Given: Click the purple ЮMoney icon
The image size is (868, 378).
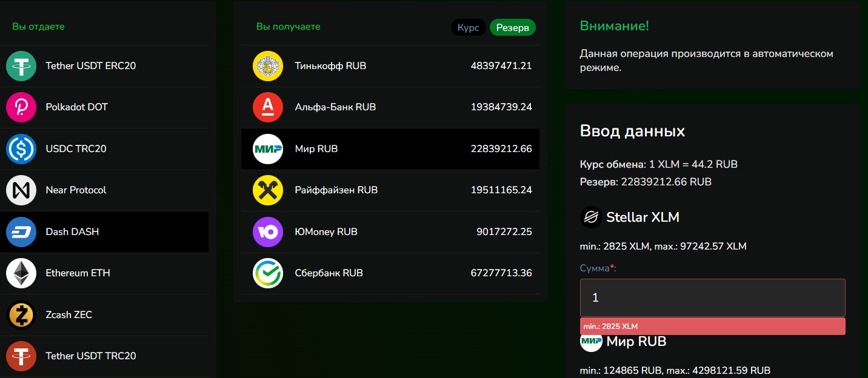Looking at the screenshot, I should tap(268, 232).
